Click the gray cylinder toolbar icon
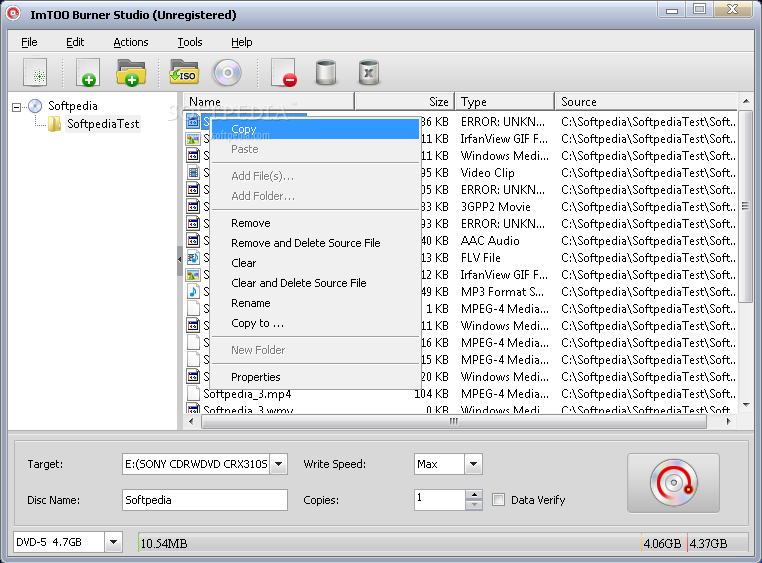762x563 pixels. click(x=326, y=73)
